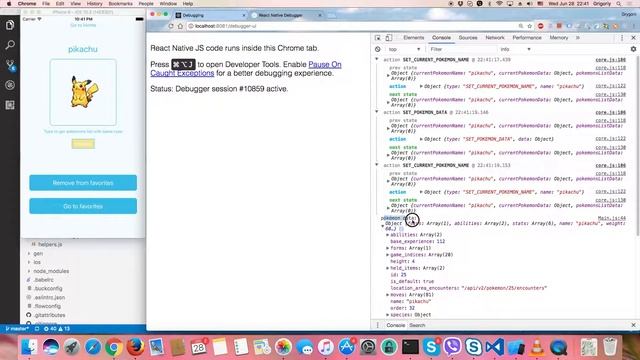Open helpers.js in the file tree
The width and height of the screenshot is (640, 360).
click(50, 244)
